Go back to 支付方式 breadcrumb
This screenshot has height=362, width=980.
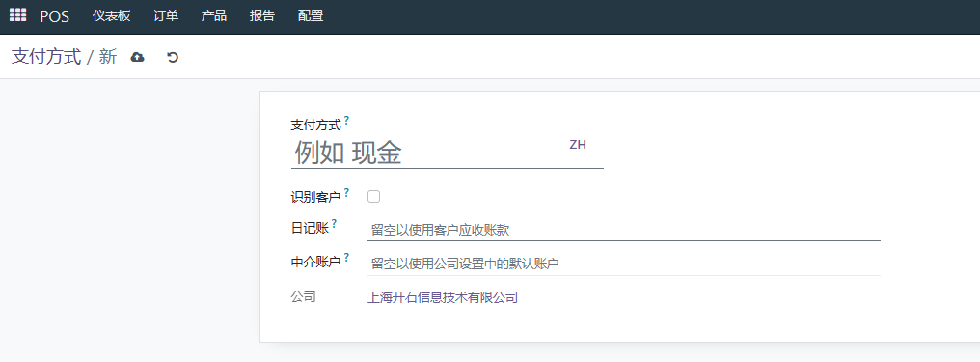[46, 57]
